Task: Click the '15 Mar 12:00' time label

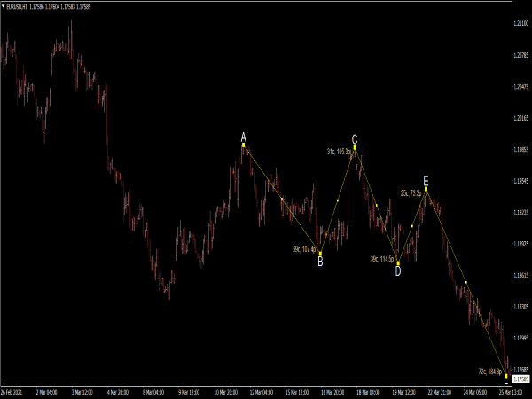Action: point(297,393)
